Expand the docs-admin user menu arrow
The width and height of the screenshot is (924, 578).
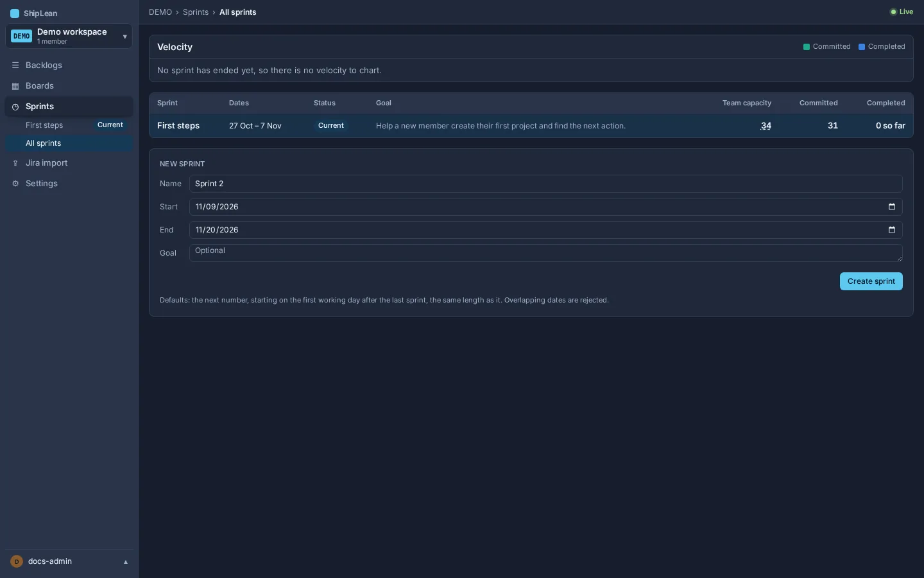(126, 562)
